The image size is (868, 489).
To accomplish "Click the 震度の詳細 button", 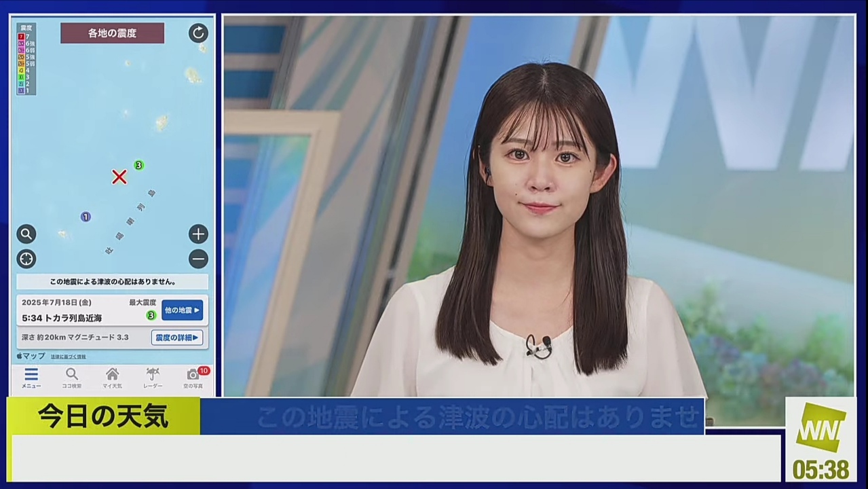I will (x=176, y=338).
